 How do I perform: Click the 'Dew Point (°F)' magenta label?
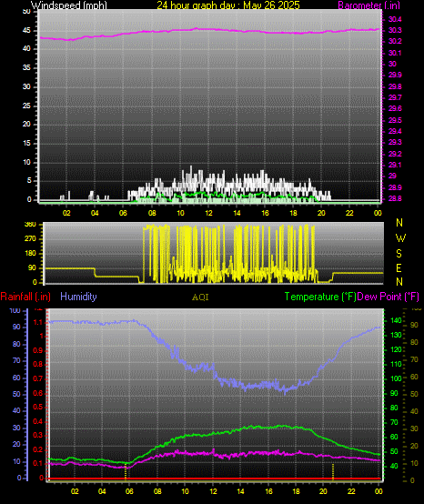click(389, 297)
